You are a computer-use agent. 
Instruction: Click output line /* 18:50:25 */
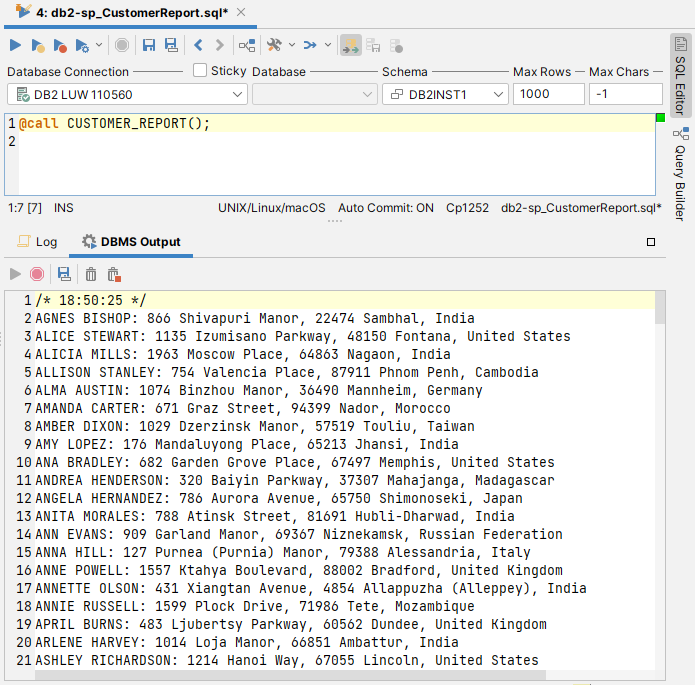[91, 300]
